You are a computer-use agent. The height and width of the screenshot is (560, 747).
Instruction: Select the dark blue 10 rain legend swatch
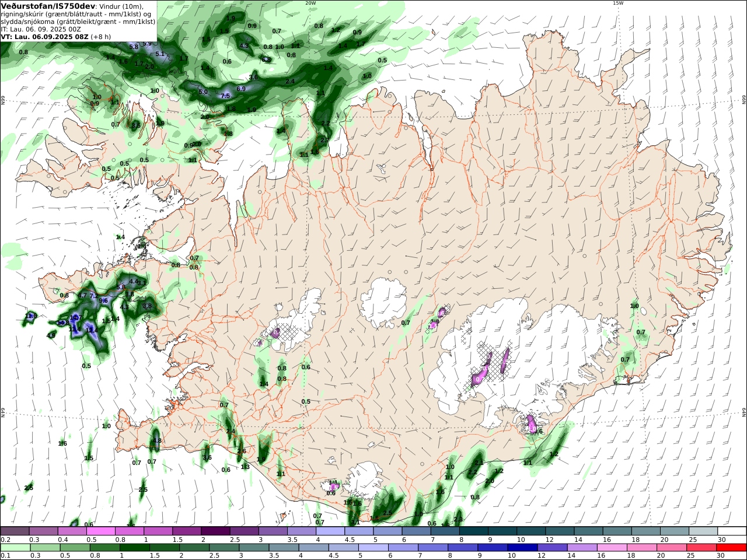pos(522,548)
